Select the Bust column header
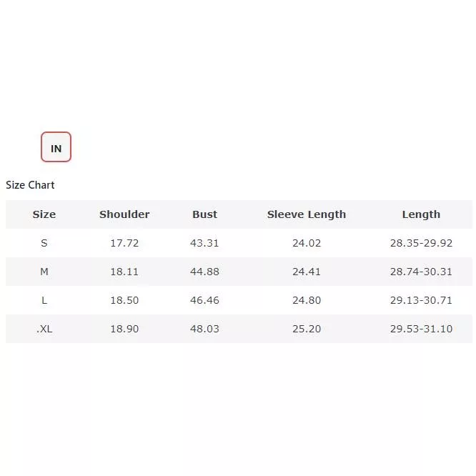The image size is (476, 476). pyautogui.click(x=204, y=214)
